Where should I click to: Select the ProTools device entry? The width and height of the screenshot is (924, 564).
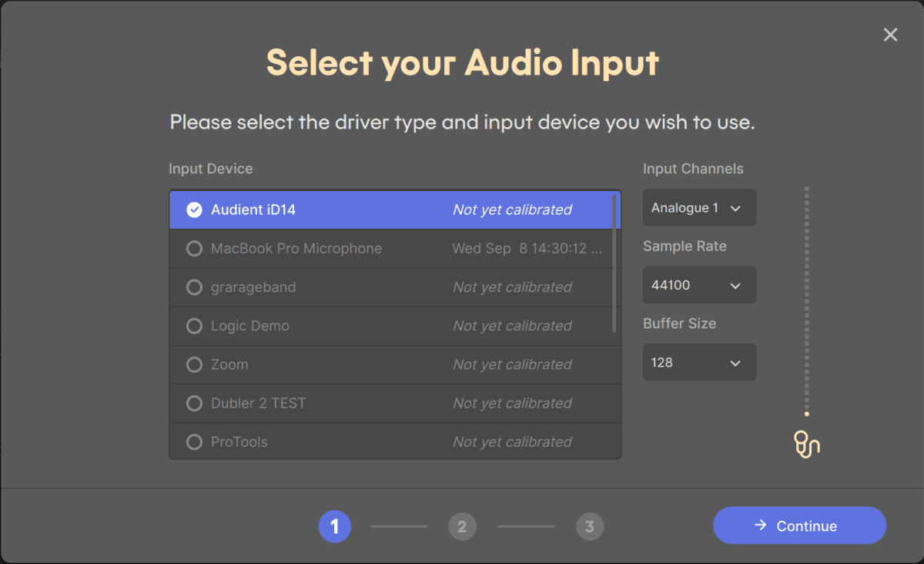tap(308, 441)
